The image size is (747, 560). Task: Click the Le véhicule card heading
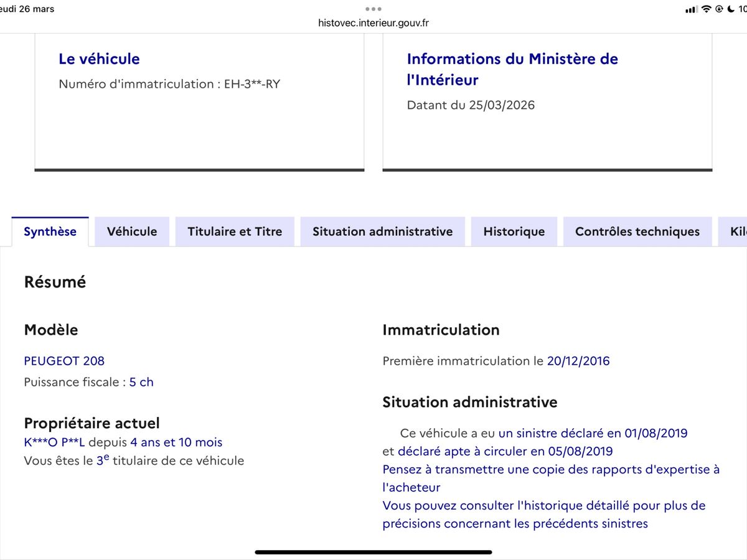tap(99, 59)
